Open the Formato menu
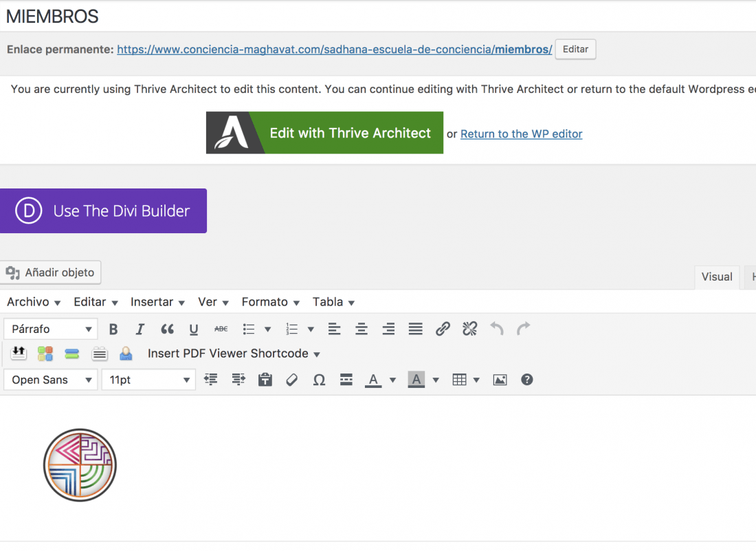The width and height of the screenshot is (756, 551). point(271,302)
